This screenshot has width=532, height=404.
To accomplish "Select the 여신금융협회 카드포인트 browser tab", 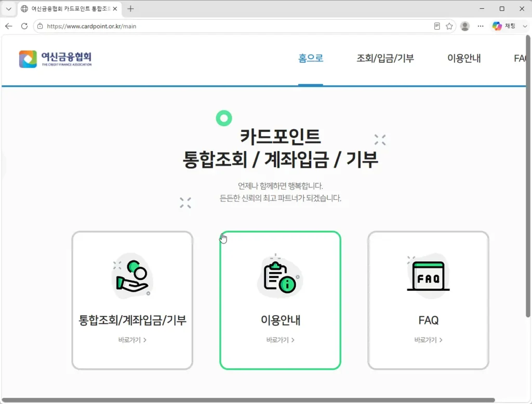I will 70,9.
